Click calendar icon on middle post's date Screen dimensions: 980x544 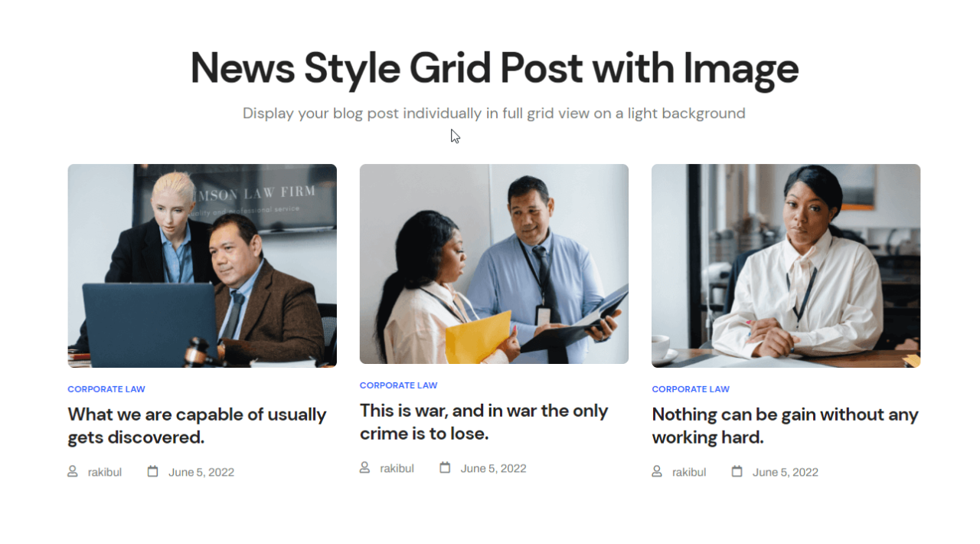(445, 467)
